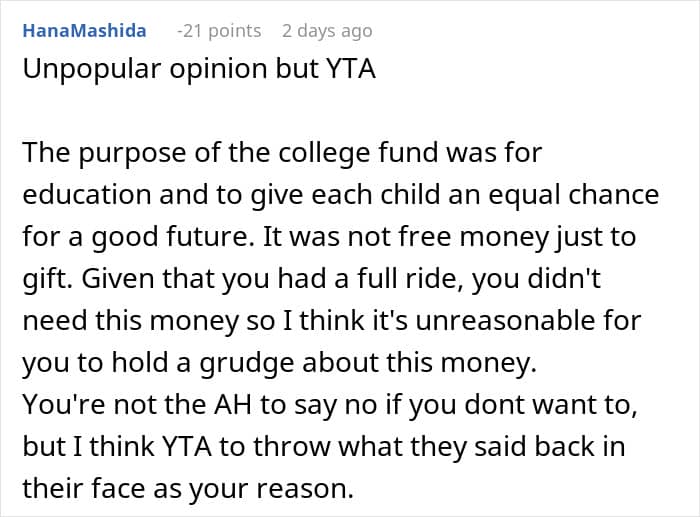The height and width of the screenshot is (517, 700).
Task: Open HanaMashida's user profile
Action: click(84, 31)
